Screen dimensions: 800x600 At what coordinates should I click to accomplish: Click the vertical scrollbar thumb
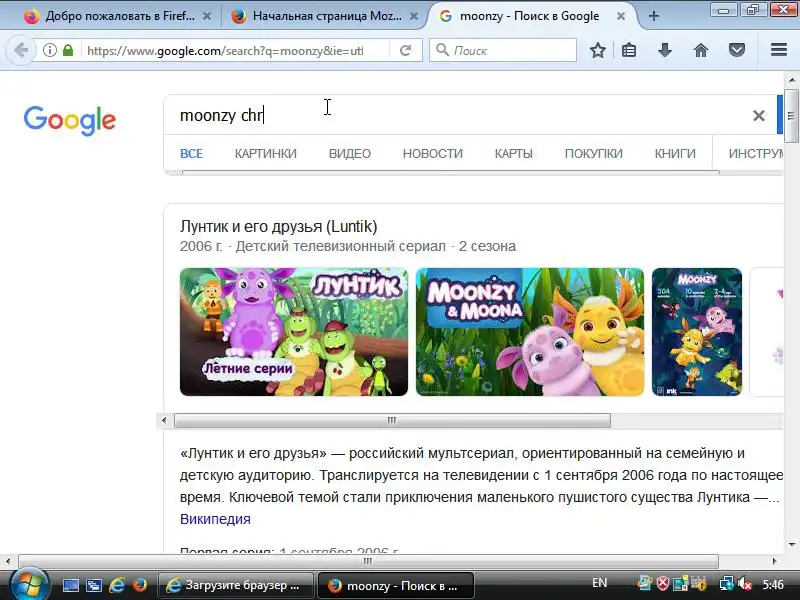(791, 116)
